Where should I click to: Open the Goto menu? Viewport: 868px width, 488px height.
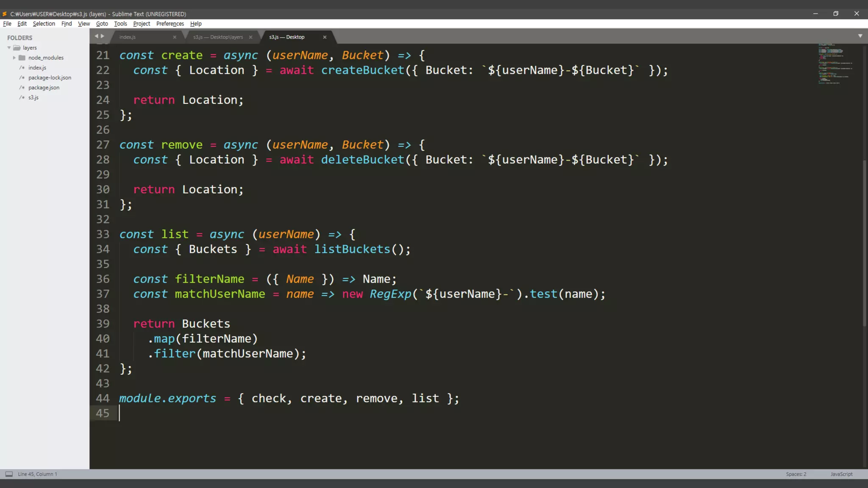102,24
